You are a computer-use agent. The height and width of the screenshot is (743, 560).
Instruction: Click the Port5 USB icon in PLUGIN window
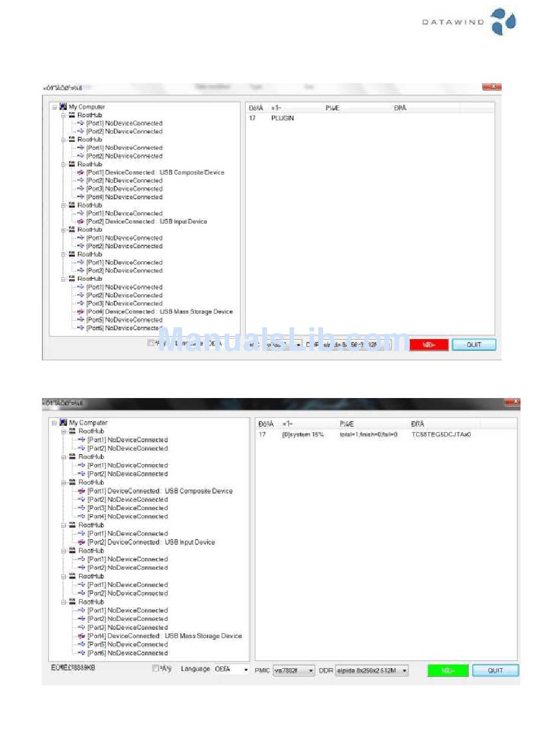coord(81,320)
